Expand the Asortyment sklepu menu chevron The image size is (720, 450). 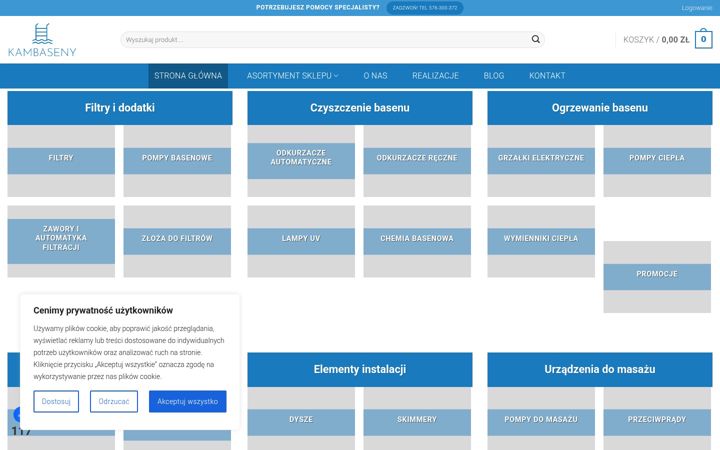[x=336, y=76]
